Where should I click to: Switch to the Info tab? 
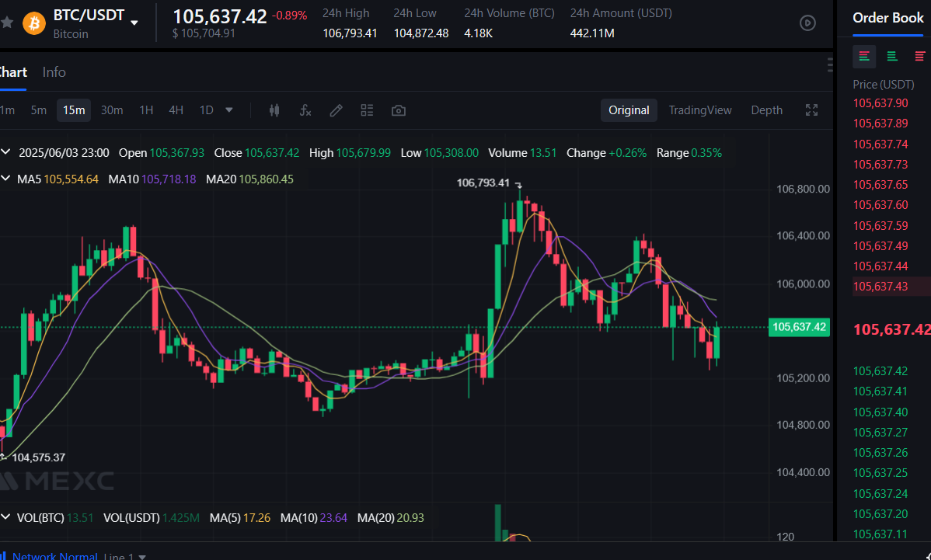(54, 71)
